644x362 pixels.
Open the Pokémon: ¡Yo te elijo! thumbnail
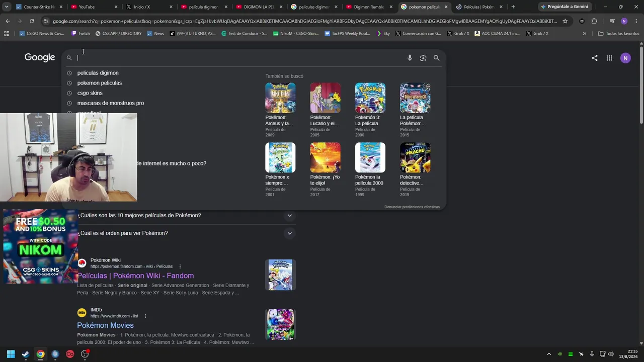pyautogui.click(x=325, y=157)
